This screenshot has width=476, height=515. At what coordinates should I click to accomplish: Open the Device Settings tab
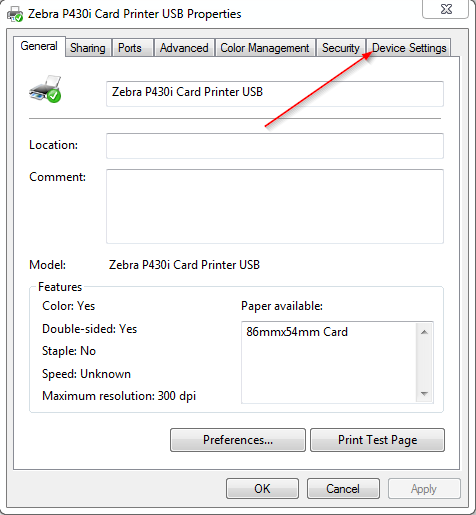click(x=409, y=48)
